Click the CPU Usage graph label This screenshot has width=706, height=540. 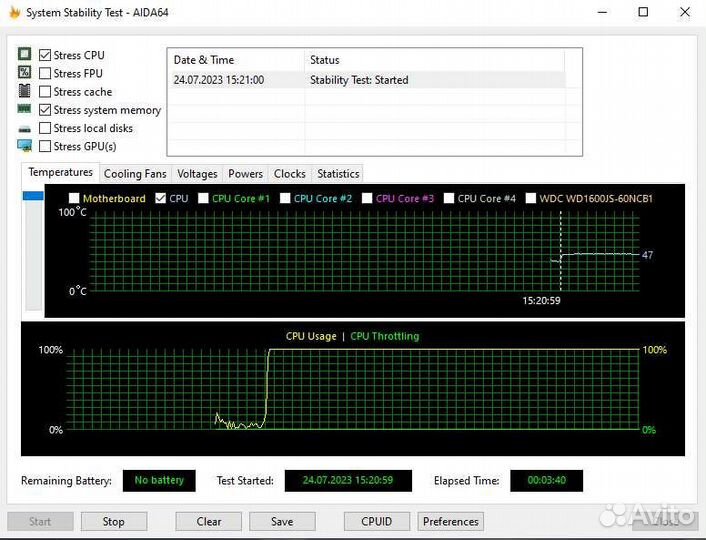pyautogui.click(x=311, y=336)
